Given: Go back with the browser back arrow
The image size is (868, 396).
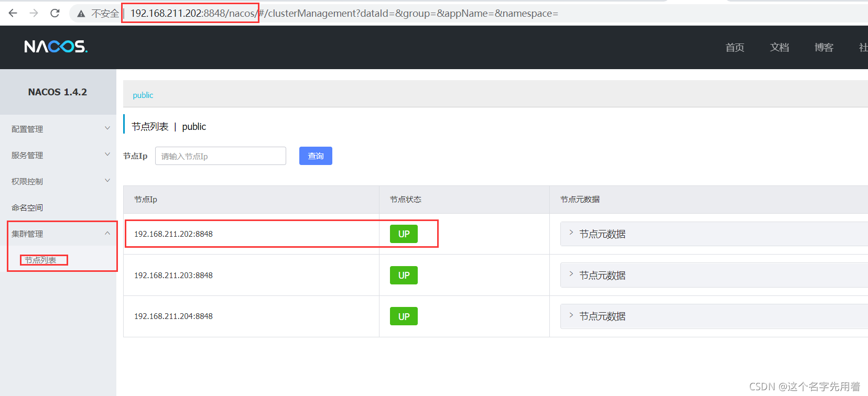Looking at the screenshot, I should (13, 13).
